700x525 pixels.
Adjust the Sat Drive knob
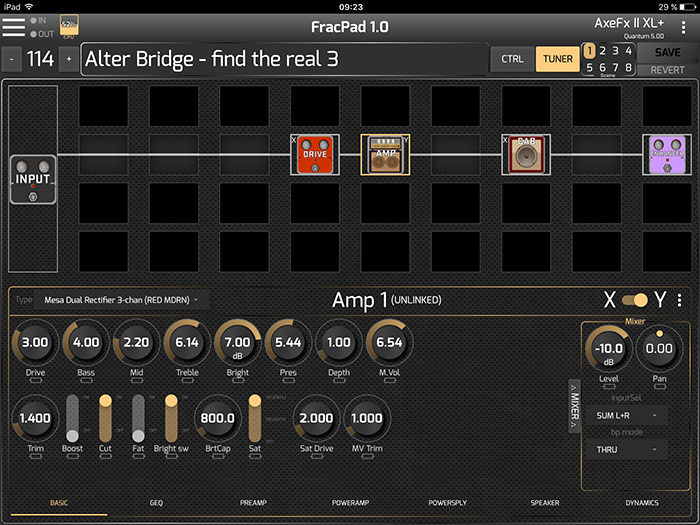coord(316,418)
